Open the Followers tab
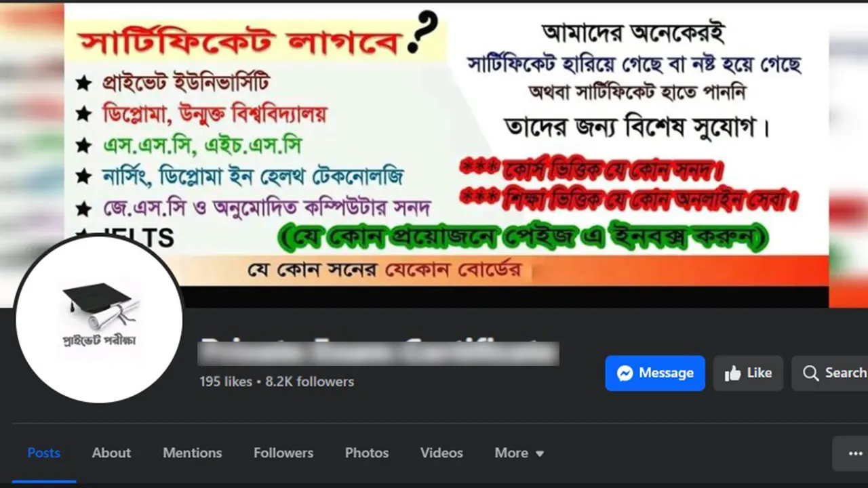 pos(283,453)
